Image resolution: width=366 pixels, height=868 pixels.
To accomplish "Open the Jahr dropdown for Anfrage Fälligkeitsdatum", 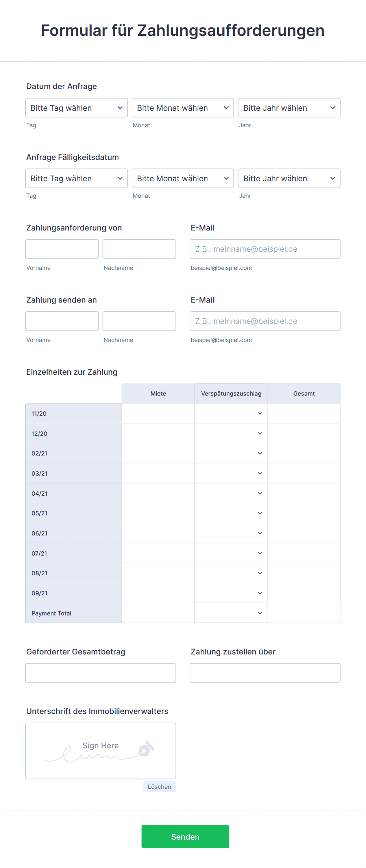I will click(x=289, y=178).
